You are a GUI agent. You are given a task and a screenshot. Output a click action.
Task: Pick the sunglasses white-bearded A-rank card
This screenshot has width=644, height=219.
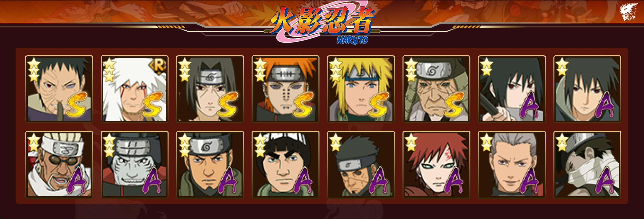coord(59,165)
